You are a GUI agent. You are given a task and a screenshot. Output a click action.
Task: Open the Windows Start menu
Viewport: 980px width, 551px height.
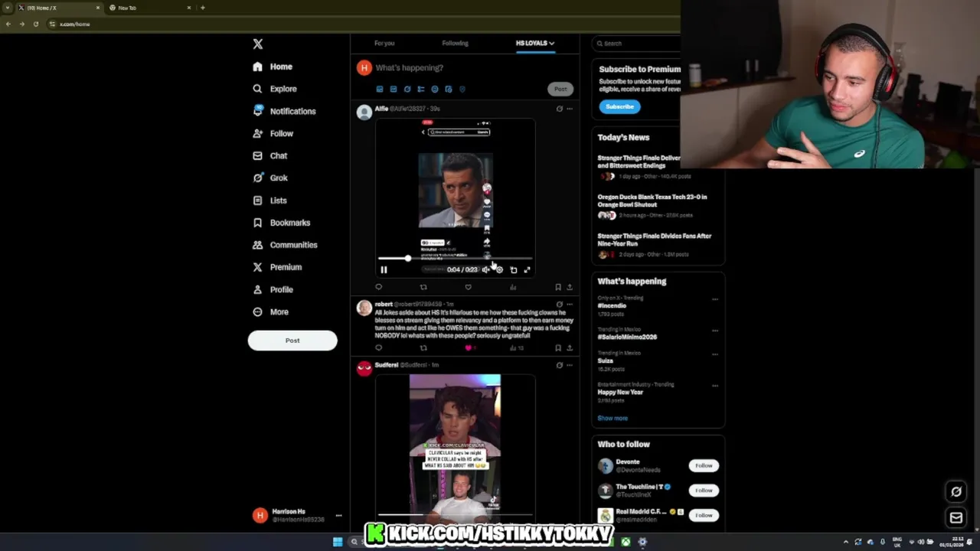tap(338, 542)
